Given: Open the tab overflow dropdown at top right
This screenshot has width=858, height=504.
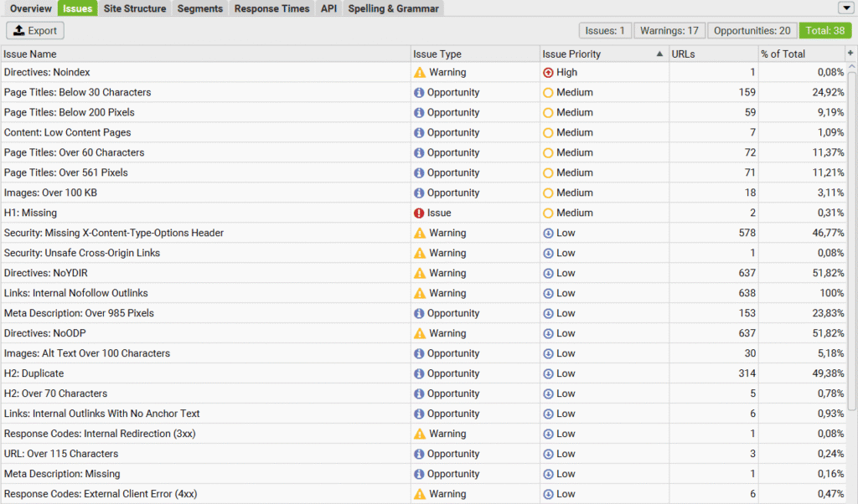Looking at the screenshot, I should point(846,8).
